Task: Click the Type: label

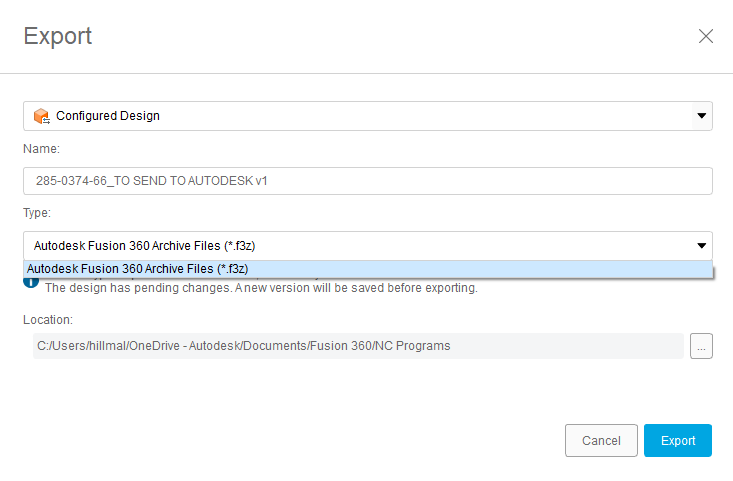Action: [x=38, y=213]
